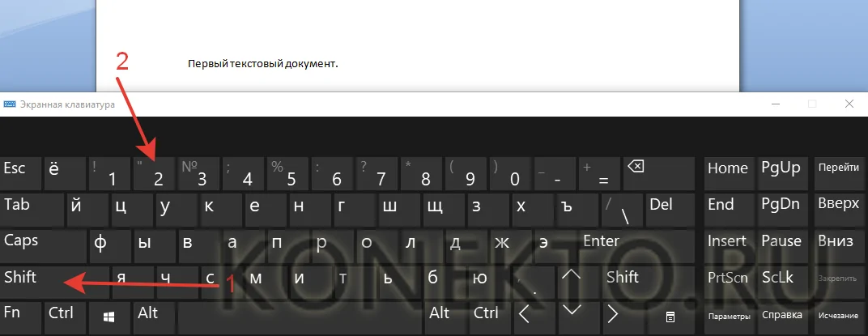Toggle the left Shift key
The width and height of the screenshot is (868, 336).
click(x=55, y=283)
